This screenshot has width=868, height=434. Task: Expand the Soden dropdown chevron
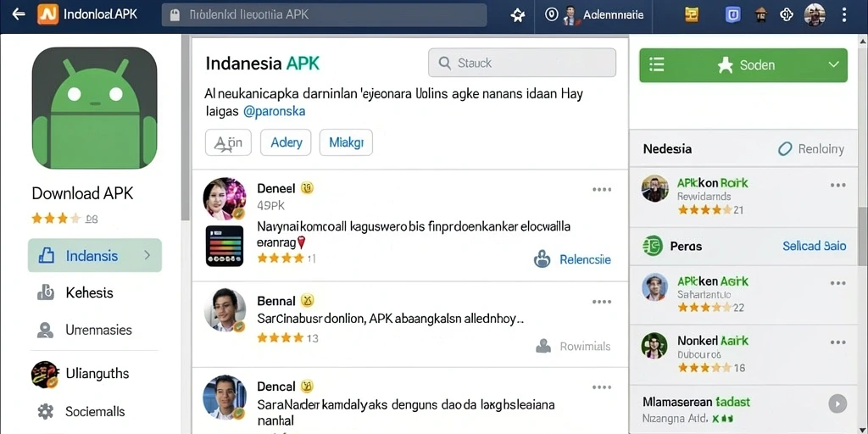tap(834, 64)
